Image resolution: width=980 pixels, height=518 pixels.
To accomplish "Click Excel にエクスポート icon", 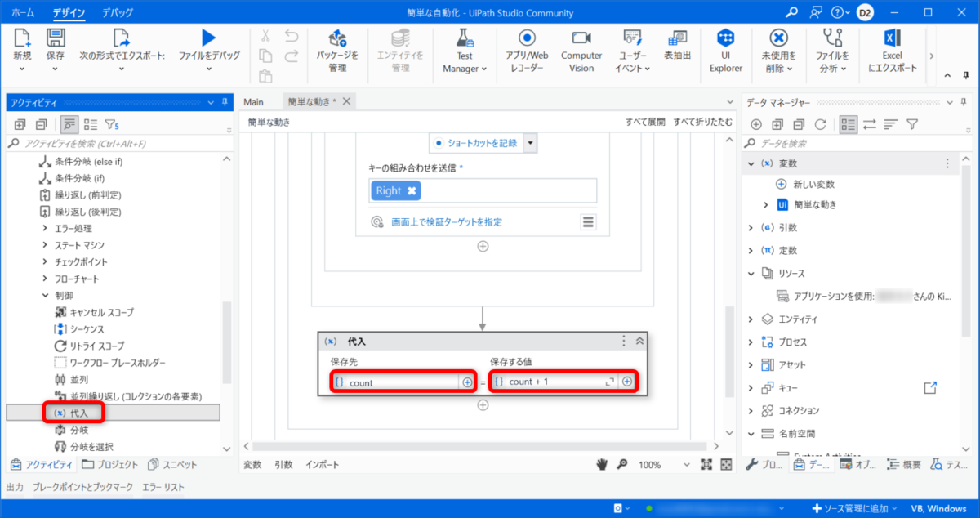I will [x=892, y=38].
